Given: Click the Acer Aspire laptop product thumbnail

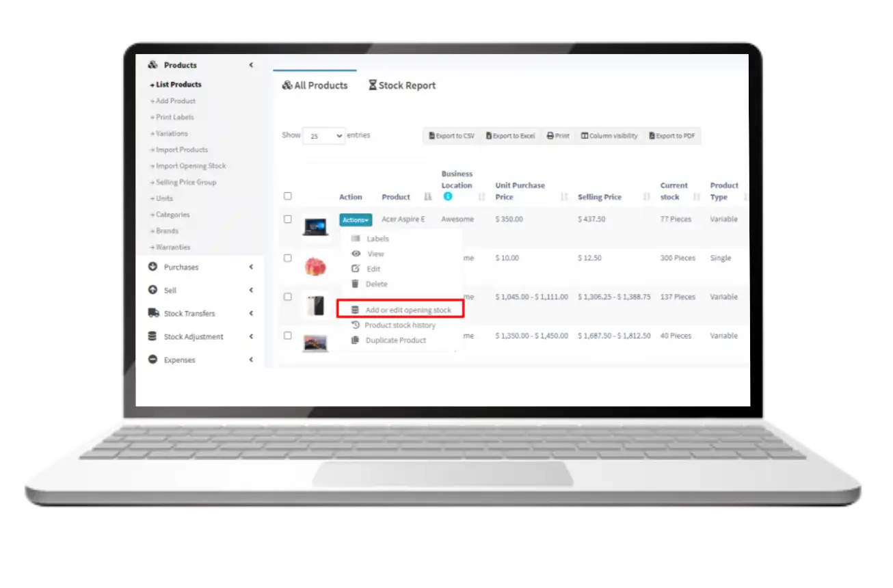Looking at the screenshot, I should tap(315, 226).
